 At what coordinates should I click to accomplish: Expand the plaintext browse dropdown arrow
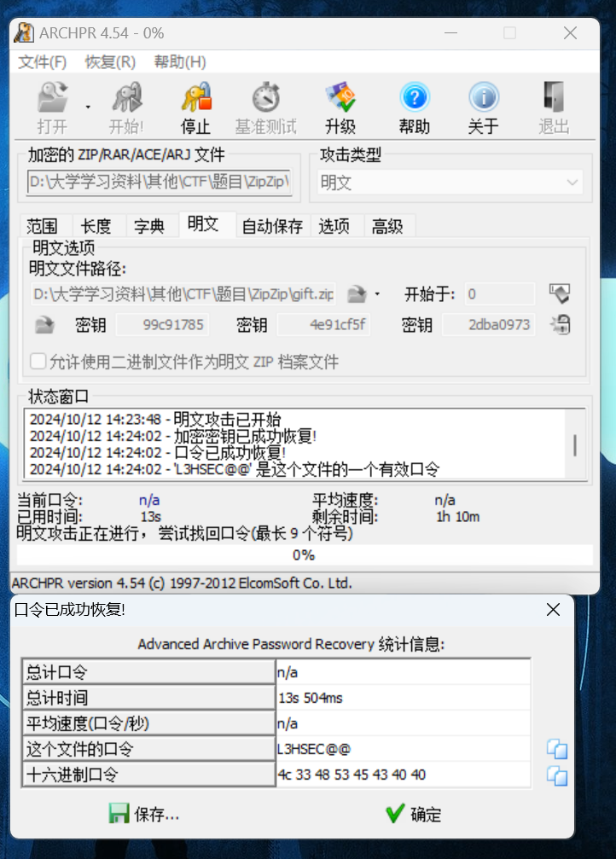[377, 295]
